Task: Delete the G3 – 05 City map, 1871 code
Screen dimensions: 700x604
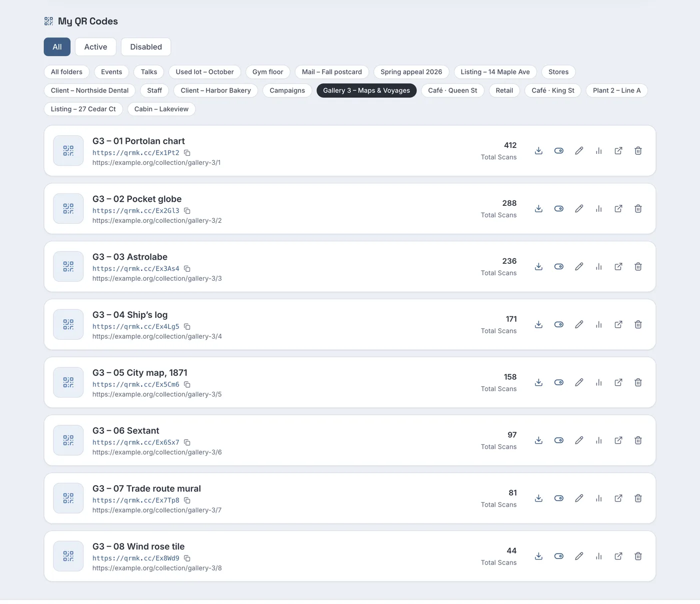Action: pos(638,383)
